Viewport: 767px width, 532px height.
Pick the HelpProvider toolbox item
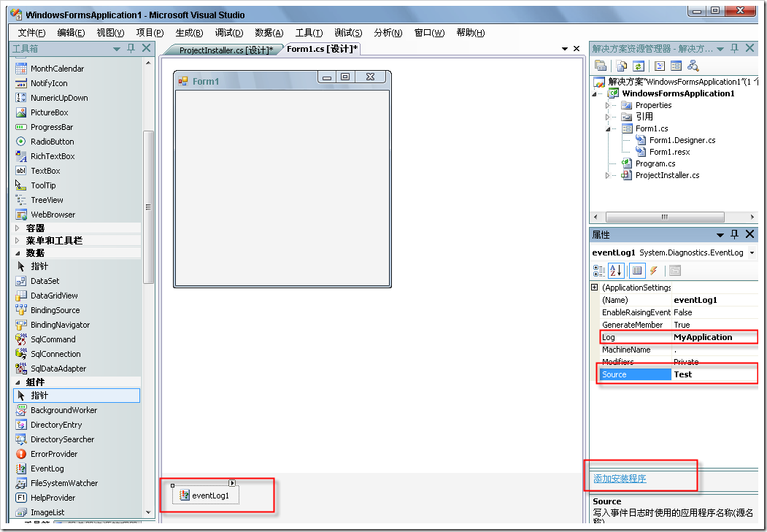[x=53, y=498]
